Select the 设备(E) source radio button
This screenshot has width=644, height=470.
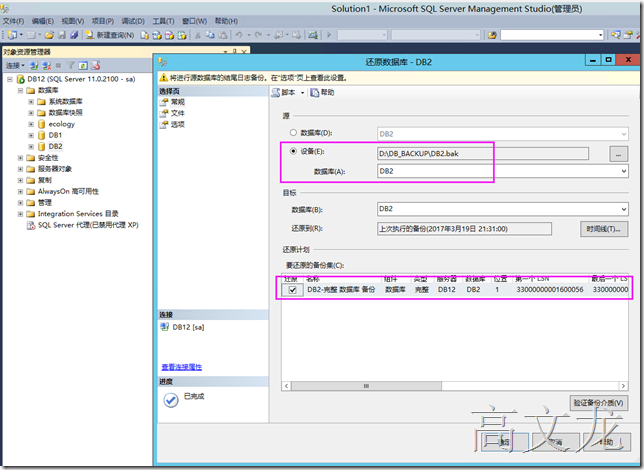point(293,151)
